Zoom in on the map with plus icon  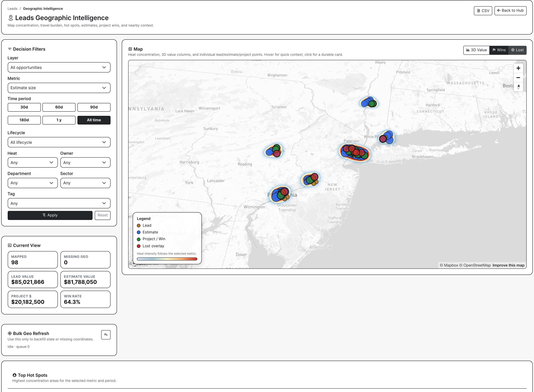pos(518,68)
